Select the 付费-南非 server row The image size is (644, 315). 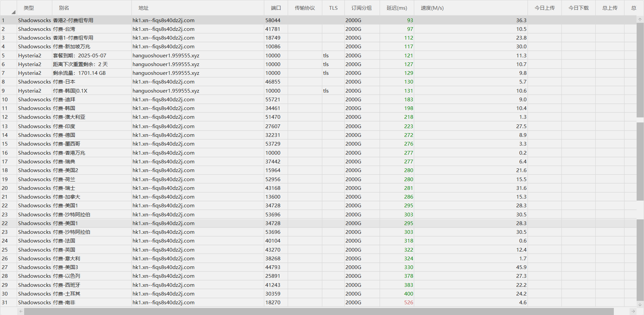(x=318, y=302)
